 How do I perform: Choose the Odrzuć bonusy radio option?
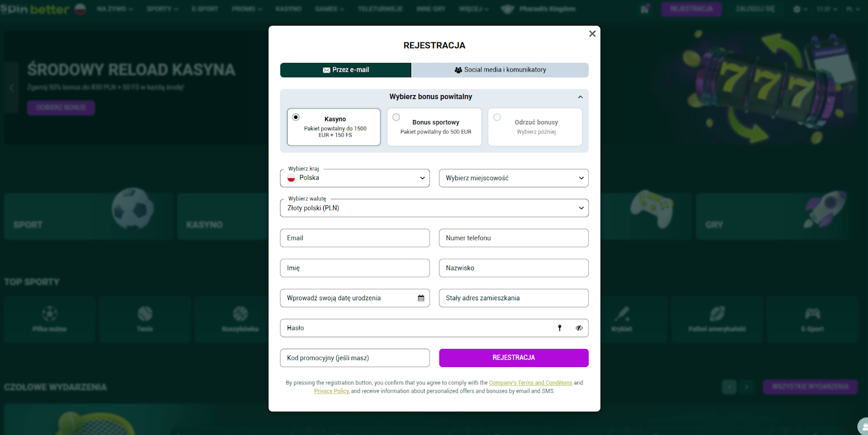pos(497,117)
